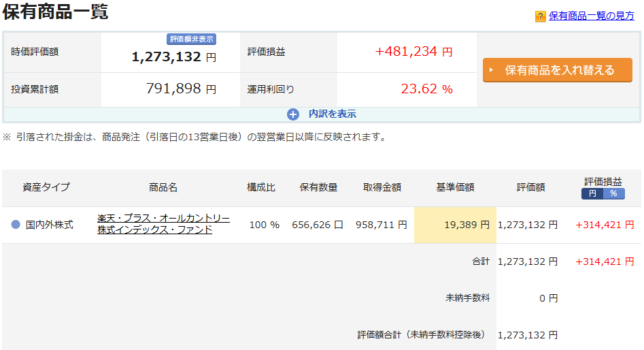This screenshot has width=644, height=350.
Task: Click the 基準価額 cell 19,389 円
Action: 455,225
